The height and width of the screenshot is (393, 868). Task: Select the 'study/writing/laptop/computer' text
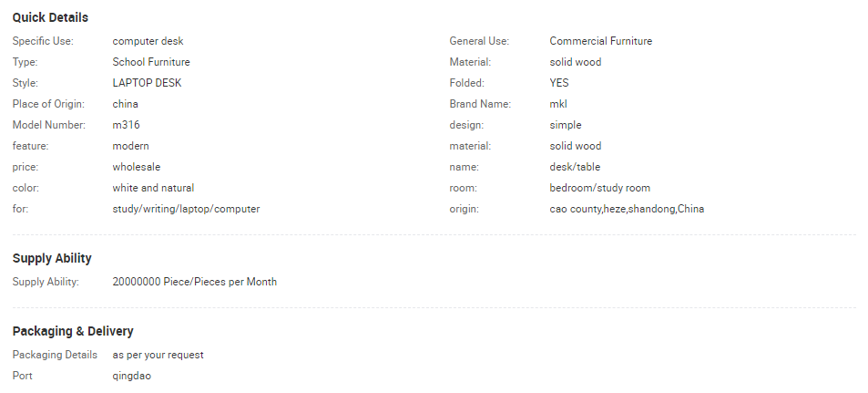pos(186,209)
